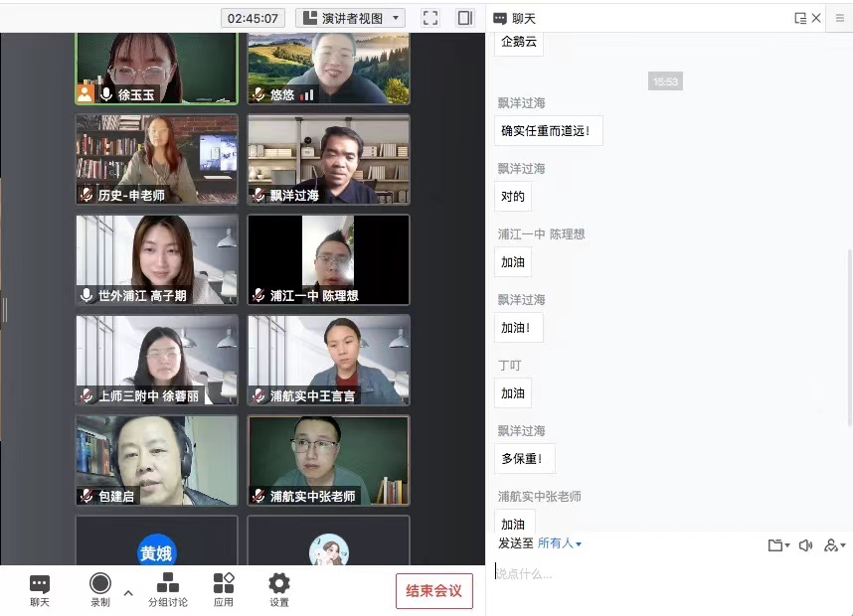This screenshot has height=616, width=853.
Task: Select 世外浦江 高子期 video tile
Action: [x=157, y=259]
